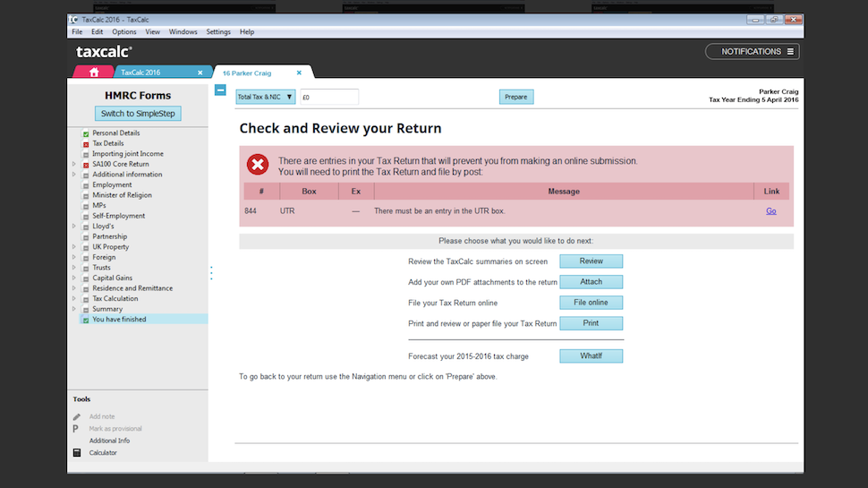The image size is (868, 488).
Task: Click Additional Info in Tools
Action: [109, 441]
